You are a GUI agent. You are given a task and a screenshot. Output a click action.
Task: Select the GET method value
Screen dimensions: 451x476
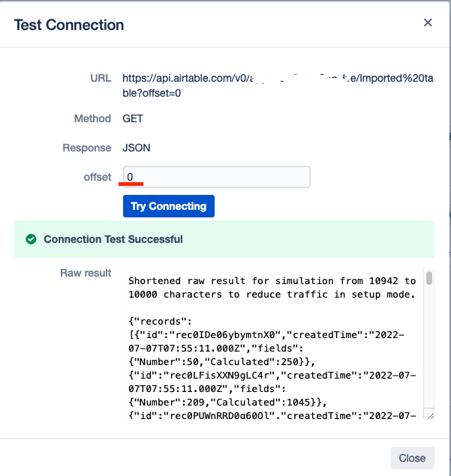[x=133, y=118]
